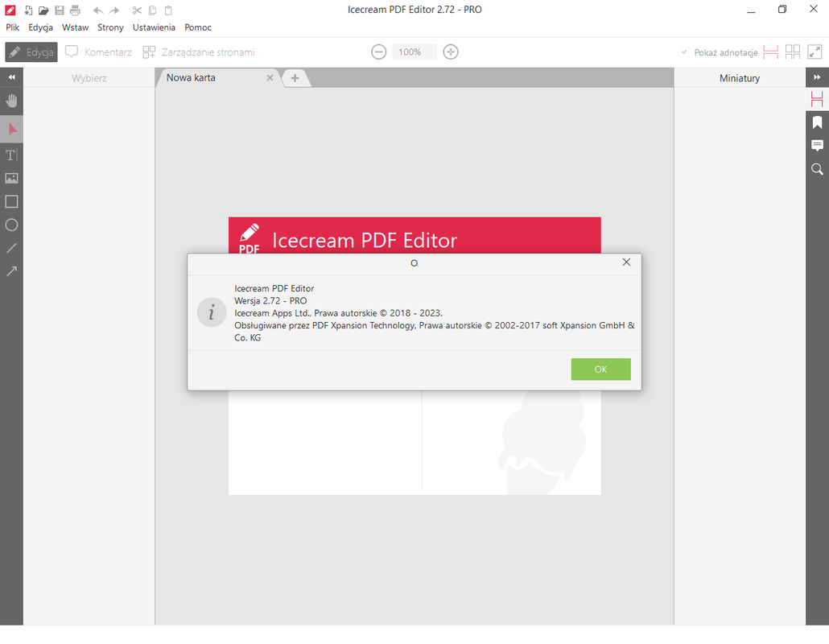Click the Icecream PDF Editor app logo

[x=10, y=10]
